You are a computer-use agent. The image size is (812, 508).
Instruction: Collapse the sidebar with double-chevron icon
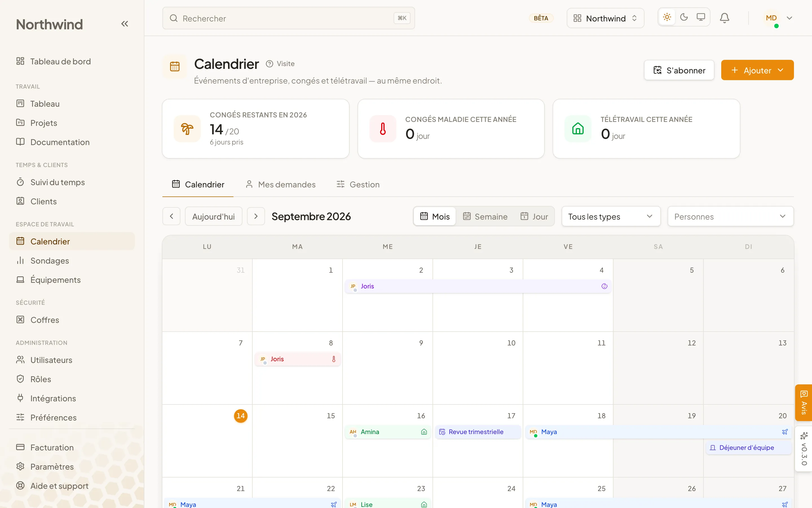[125, 24]
